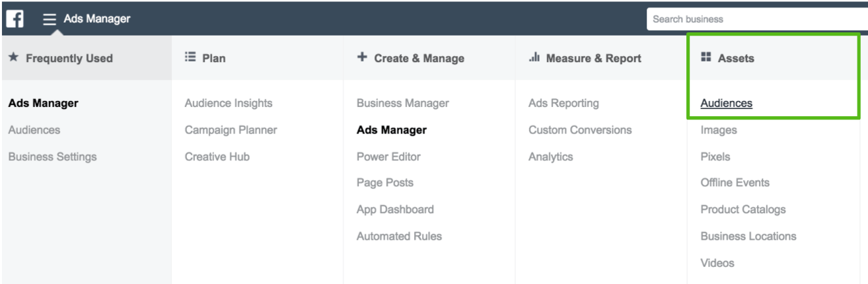Screen dimensions: 868x284
Task: Open Campaign Planner
Action: (x=231, y=130)
